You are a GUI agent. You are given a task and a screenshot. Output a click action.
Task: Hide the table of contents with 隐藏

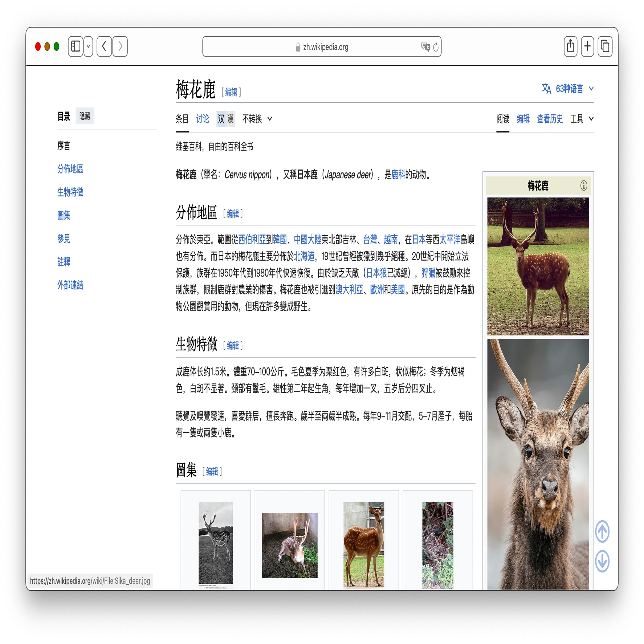(x=85, y=116)
